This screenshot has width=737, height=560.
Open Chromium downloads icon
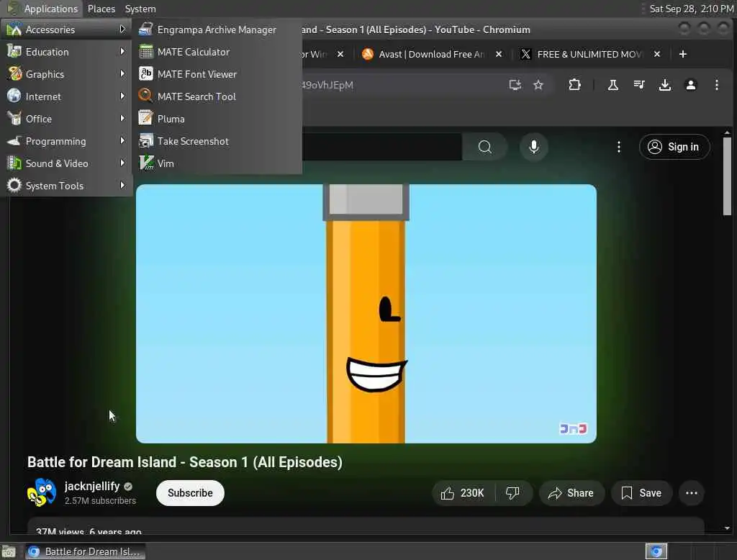[x=664, y=85]
